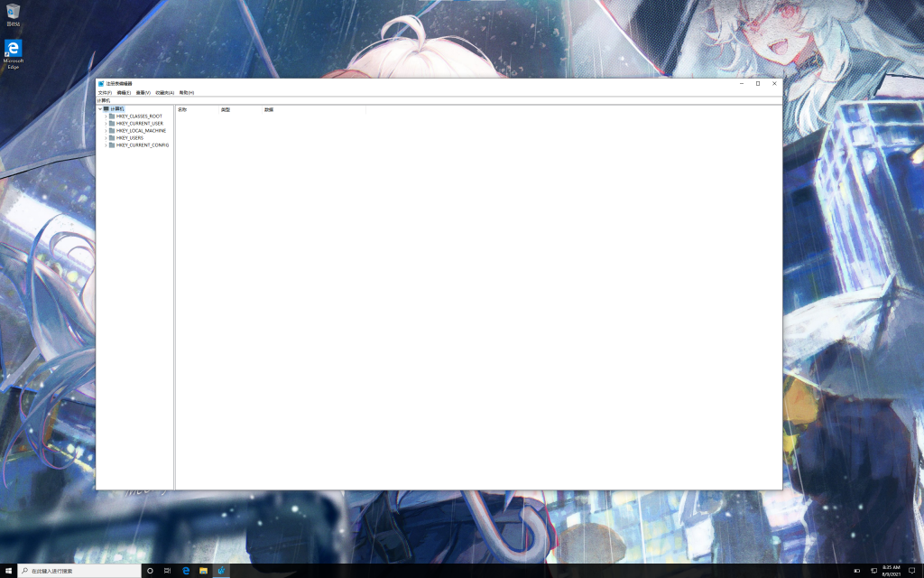Open the Windows Start menu

tap(9, 571)
